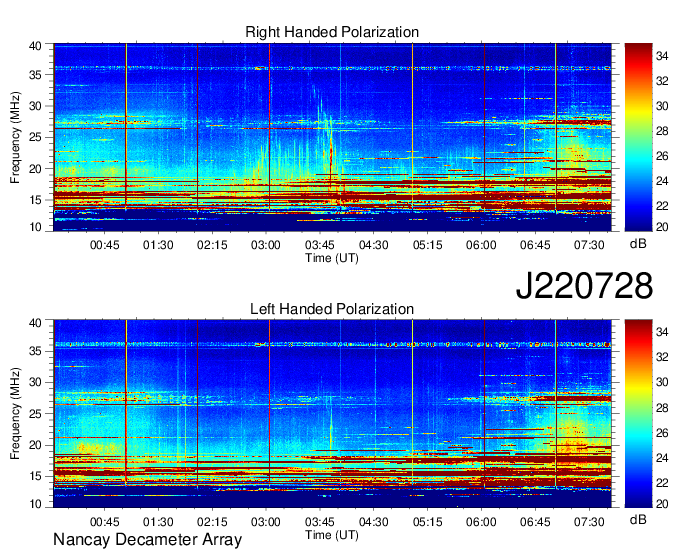
Task: Click the "dB" label under the upper color bar
Action: [638, 243]
